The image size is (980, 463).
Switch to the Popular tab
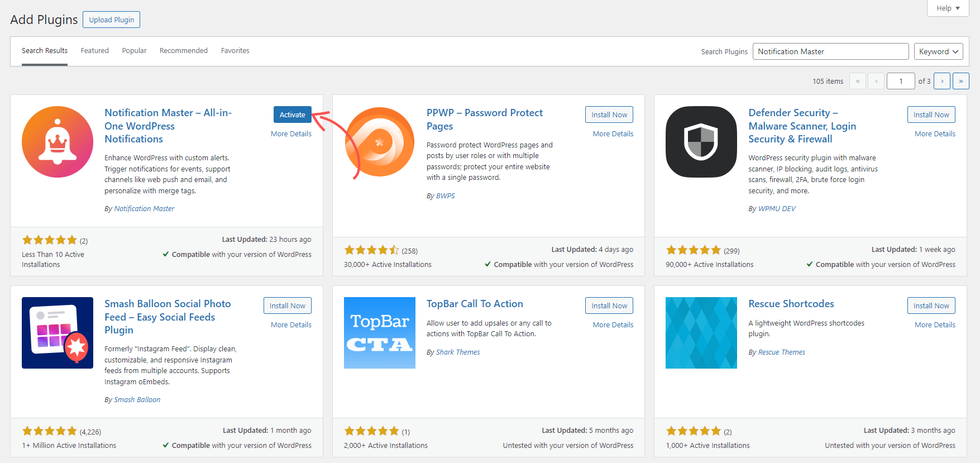(135, 50)
